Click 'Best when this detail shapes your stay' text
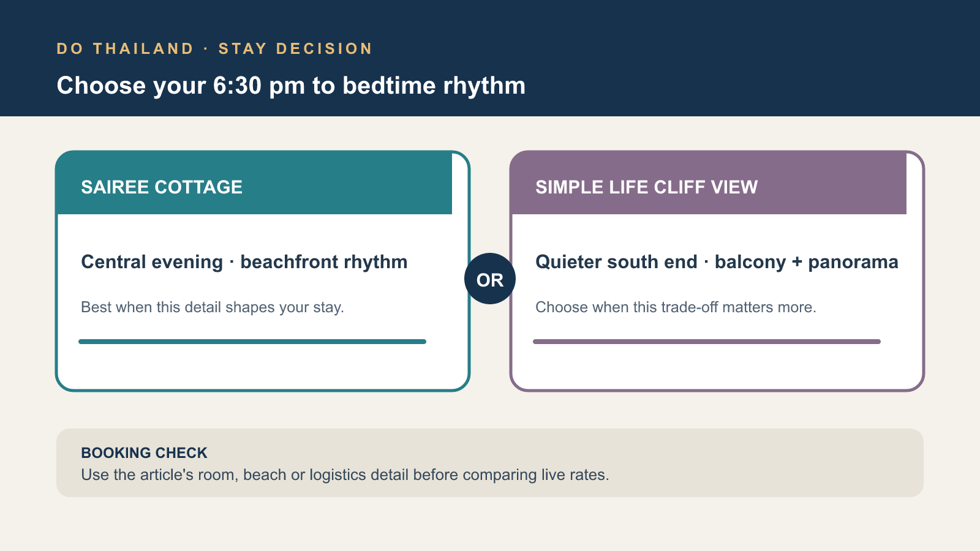980x551 pixels. click(213, 307)
